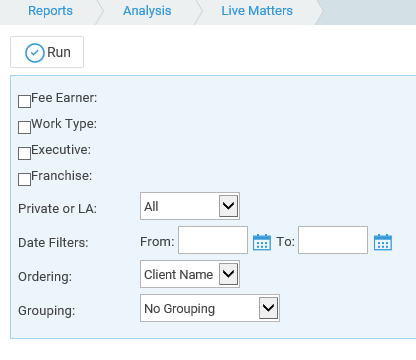Focus the From date input field

tap(213, 240)
